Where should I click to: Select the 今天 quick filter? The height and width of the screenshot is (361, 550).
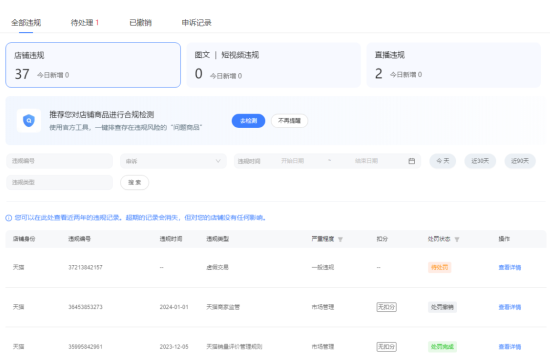coord(443,161)
